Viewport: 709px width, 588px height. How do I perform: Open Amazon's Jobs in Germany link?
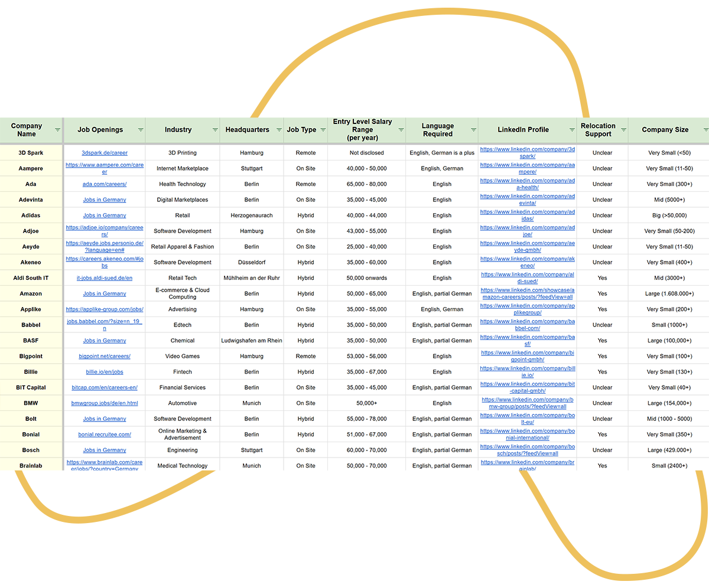(x=105, y=293)
